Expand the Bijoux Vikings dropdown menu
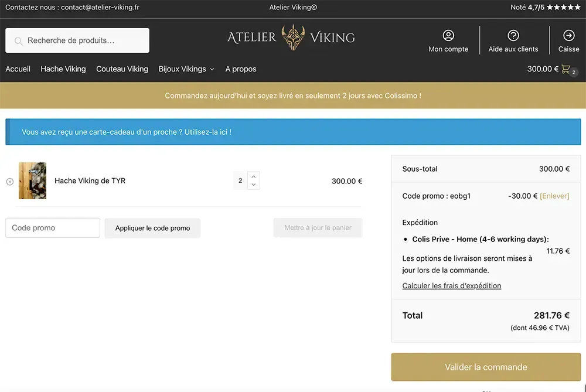This screenshot has width=586, height=392. coord(186,69)
